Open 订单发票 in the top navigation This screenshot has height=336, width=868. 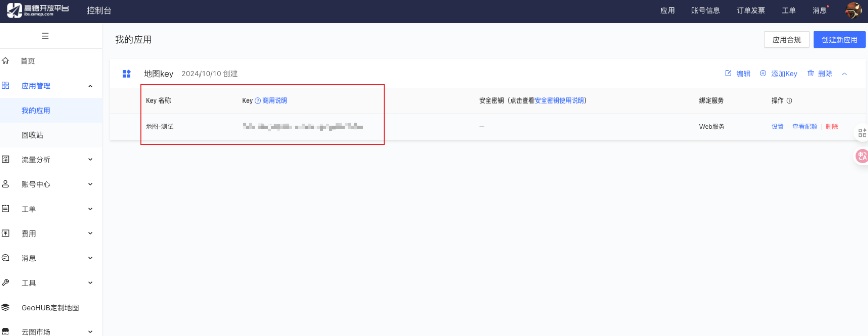click(x=750, y=10)
